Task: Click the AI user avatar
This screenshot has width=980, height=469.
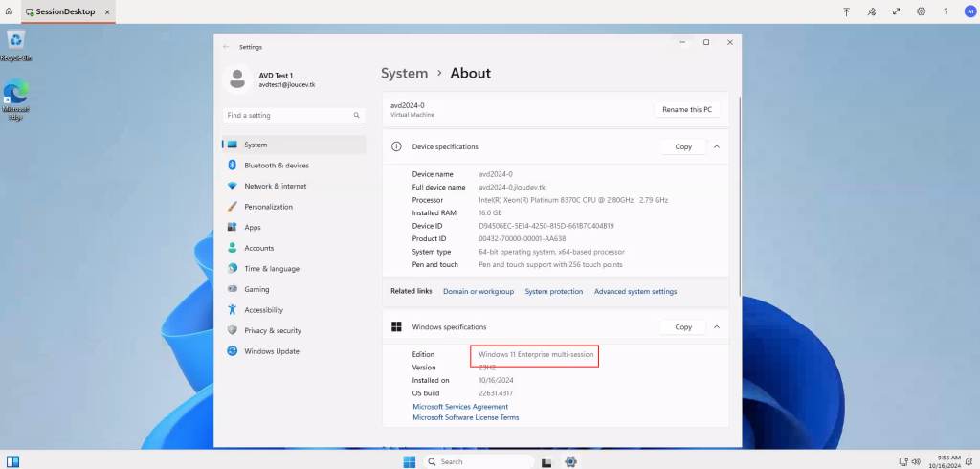Action: (x=970, y=11)
